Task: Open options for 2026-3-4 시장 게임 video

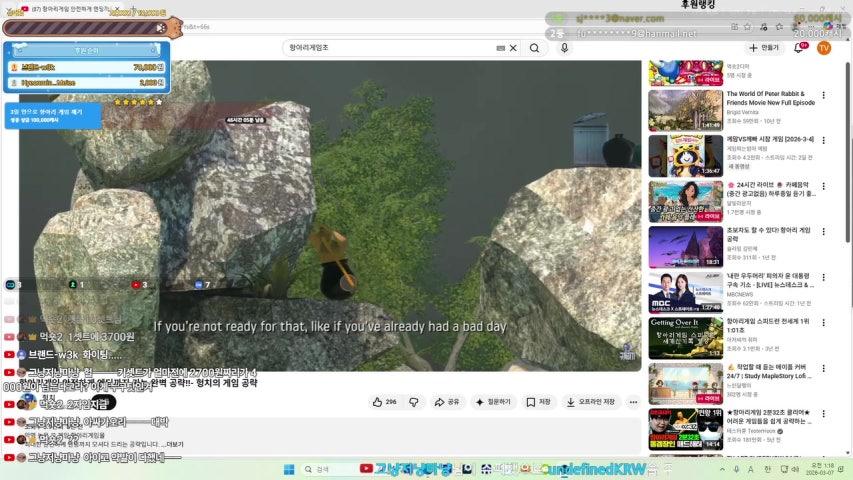Action: (x=824, y=140)
